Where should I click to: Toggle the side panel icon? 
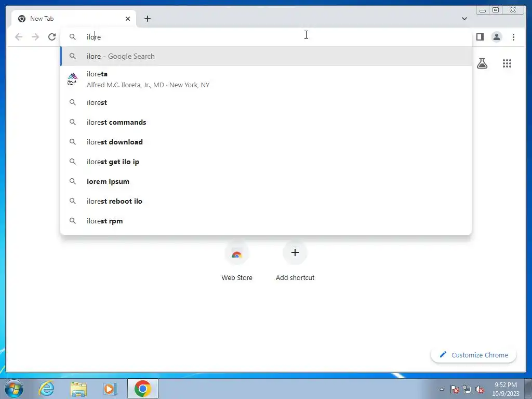coord(480,37)
